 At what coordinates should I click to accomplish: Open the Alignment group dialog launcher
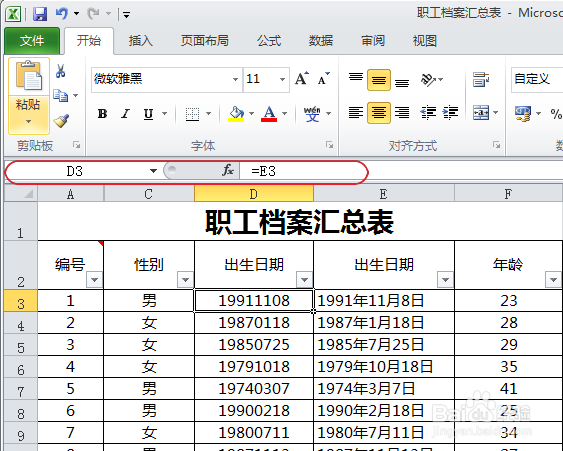(497, 145)
